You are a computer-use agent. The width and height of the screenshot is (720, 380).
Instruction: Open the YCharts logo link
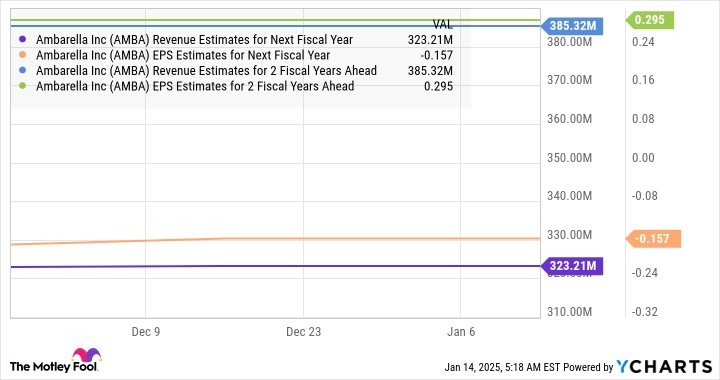[664, 367]
